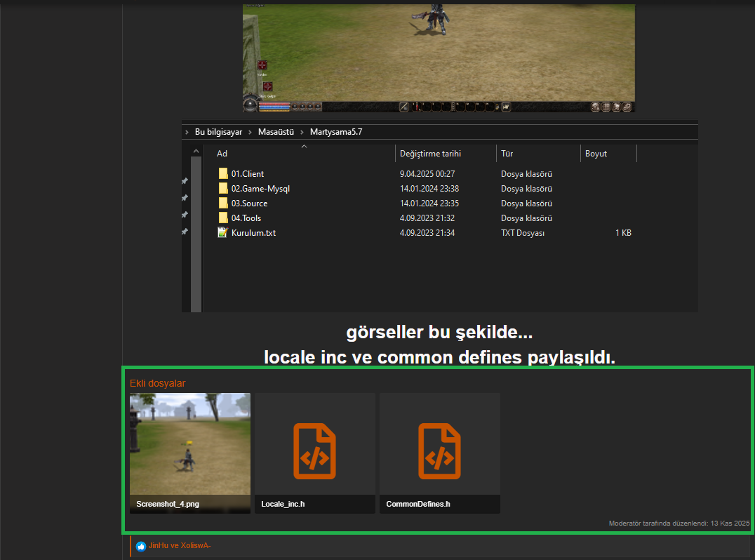Expand chevron before Martysama5.7 in path
Screen dimensions: 755x560
pos(302,132)
